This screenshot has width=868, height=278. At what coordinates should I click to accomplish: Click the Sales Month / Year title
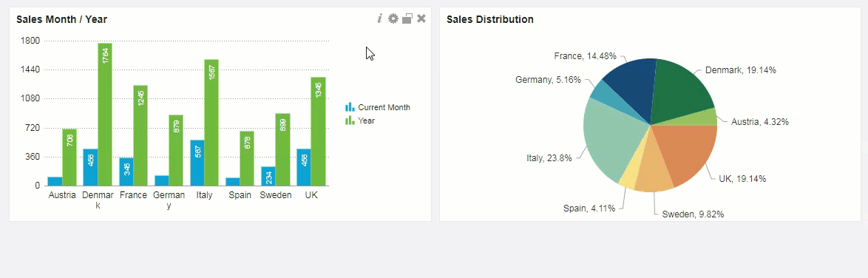coord(61,19)
